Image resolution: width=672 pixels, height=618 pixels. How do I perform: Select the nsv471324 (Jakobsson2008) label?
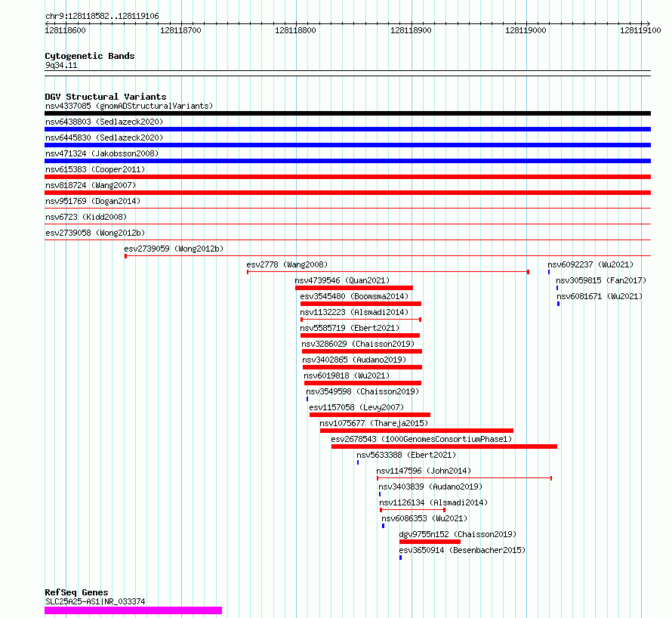click(102, 153)
